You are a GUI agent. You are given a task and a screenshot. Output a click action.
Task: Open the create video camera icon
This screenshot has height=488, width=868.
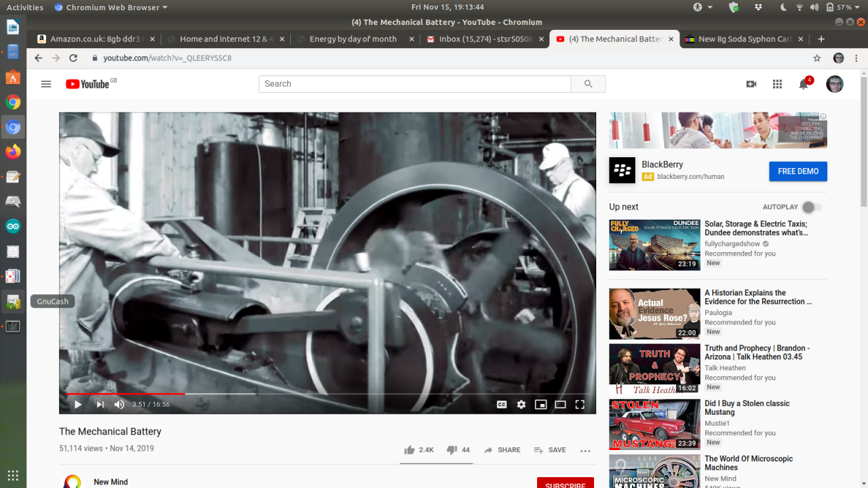[751, 84]
